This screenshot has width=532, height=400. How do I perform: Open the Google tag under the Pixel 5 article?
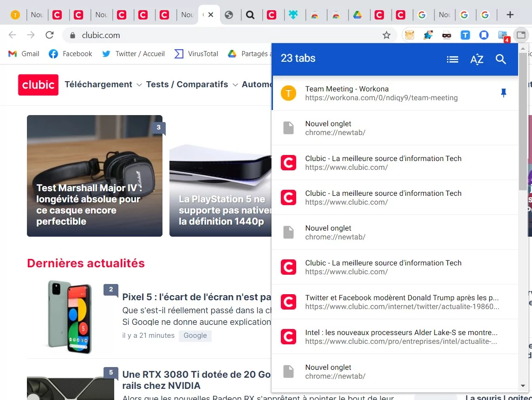(x=195, y=335)
